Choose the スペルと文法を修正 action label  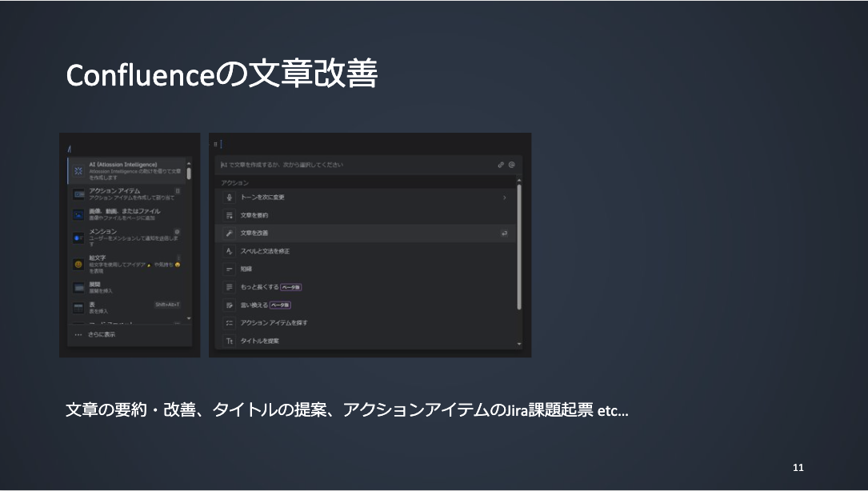(265, 251)
